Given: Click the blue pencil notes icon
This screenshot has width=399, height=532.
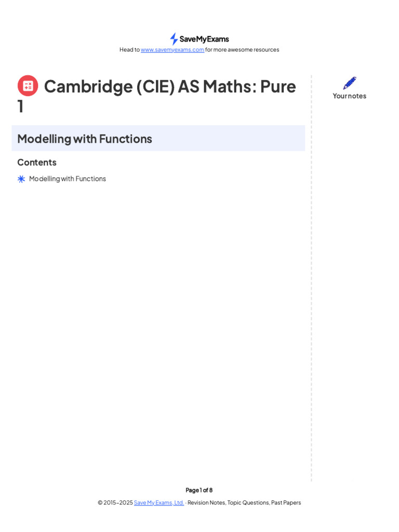Looking at the screenshot, I should [350, 83].
